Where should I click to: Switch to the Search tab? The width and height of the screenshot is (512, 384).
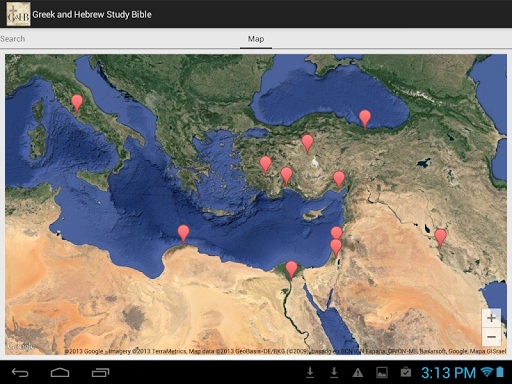coord(13,39)
